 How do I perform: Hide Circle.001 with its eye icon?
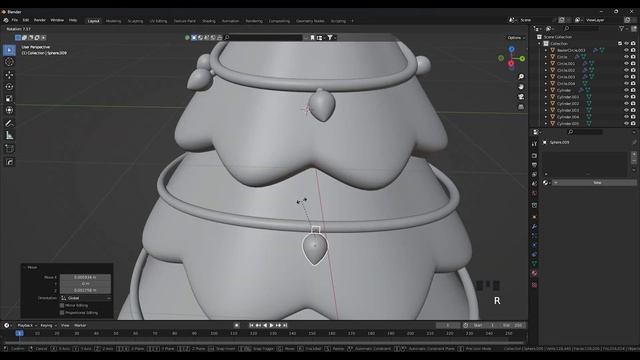click(626, 64)
